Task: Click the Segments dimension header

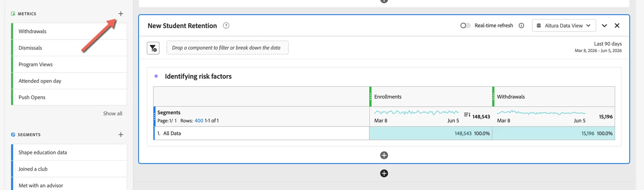Action: 261,116
